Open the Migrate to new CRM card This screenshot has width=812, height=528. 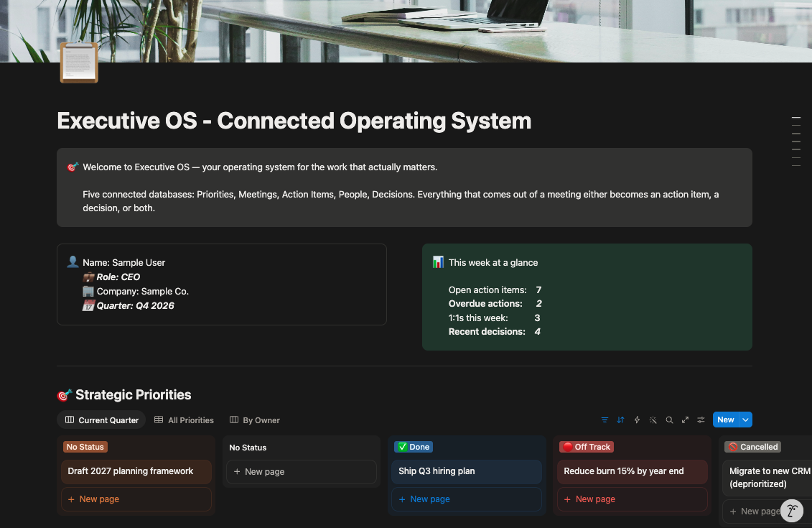[767, 478]
